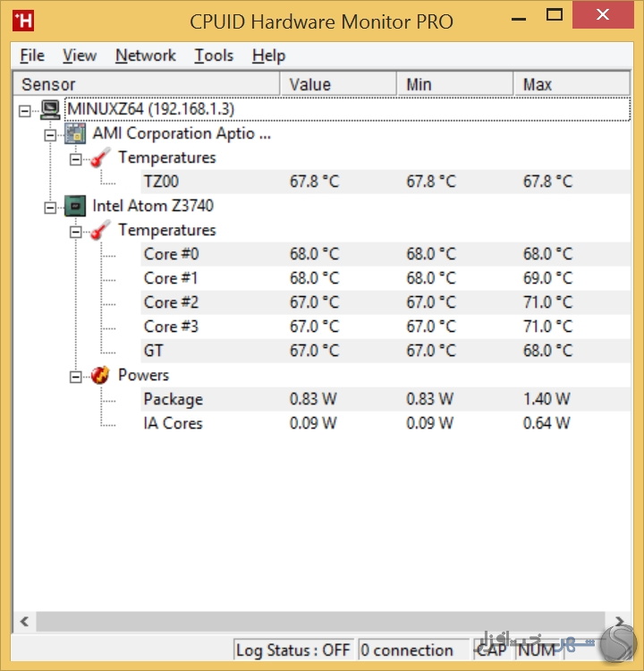Open the File menu
The image size is (644, 671).
pyautogui.click(x=32, y=55)
